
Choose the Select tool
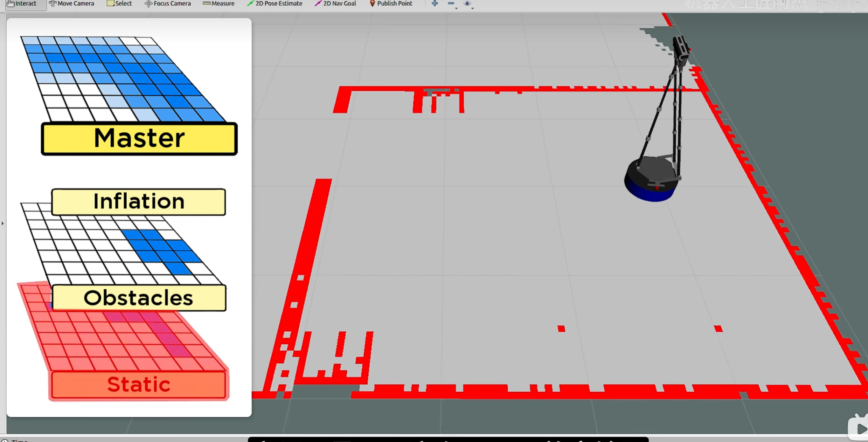(119, 4)
